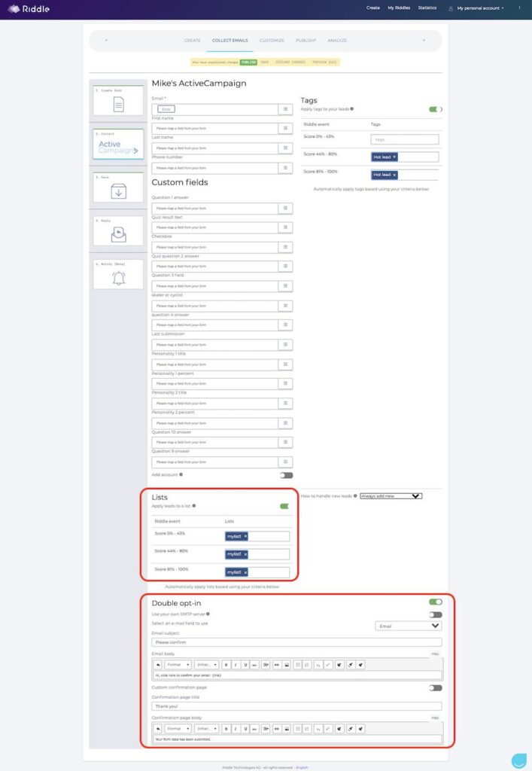Screen dimensions: 532x771
Task: Open the field list icon for Phone number
Action: pyautogui.click(x=285, y=168)
